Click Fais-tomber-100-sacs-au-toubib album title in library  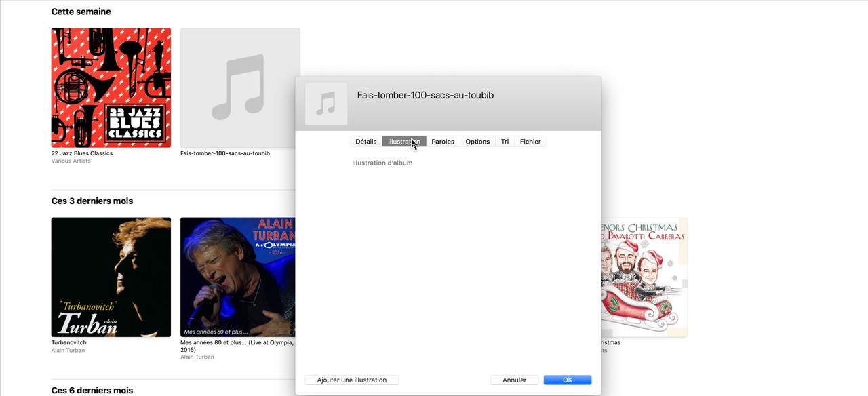225,153
